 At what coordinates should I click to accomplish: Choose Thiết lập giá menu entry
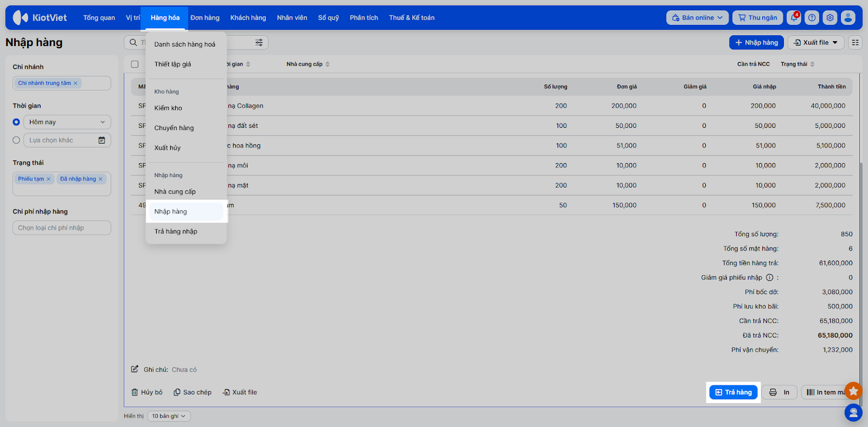coord(186,64)
